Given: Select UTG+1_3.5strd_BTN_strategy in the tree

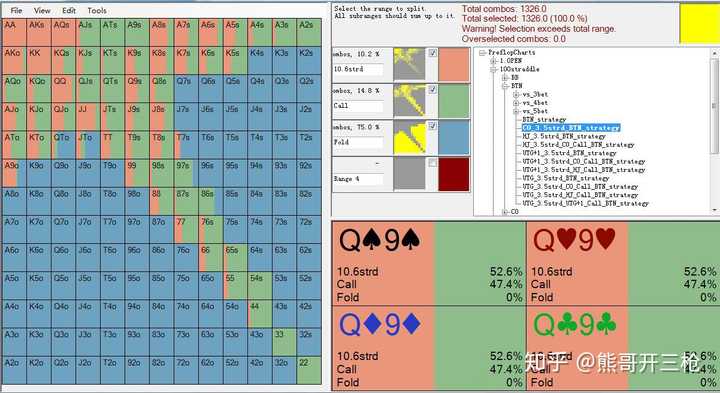Looking at the screenshot, I should (x=569, y=153).
